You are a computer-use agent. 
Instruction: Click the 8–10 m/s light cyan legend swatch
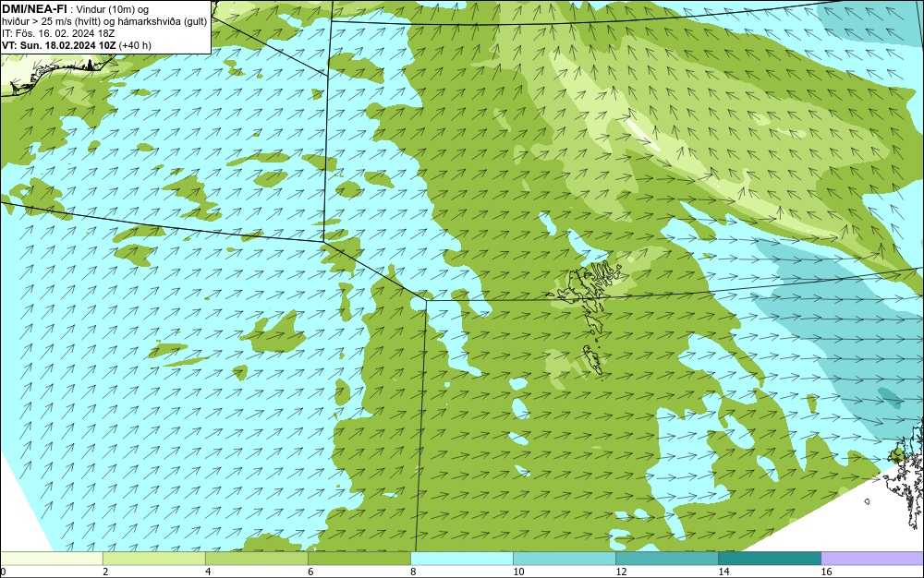click(x=461, y=559)
